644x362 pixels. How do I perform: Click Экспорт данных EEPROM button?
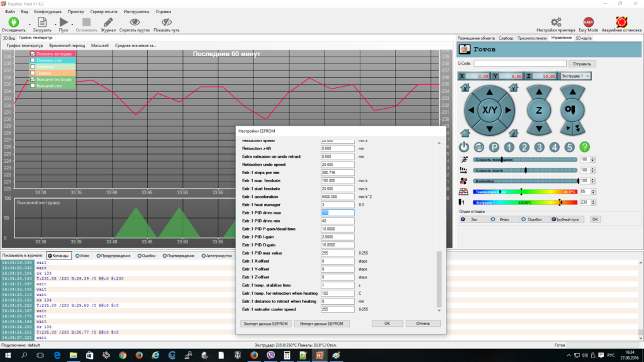pos(266,324)
